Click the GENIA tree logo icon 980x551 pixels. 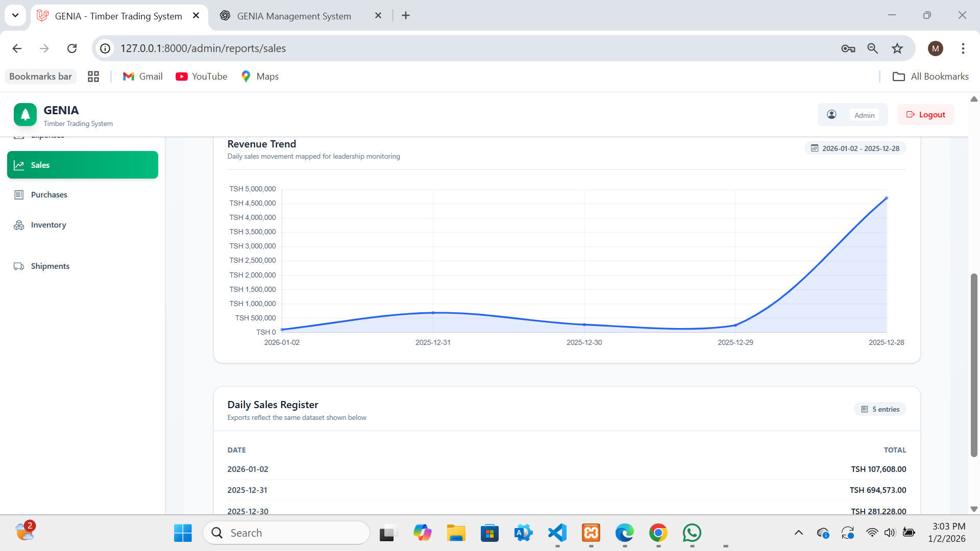coord(25,115)
